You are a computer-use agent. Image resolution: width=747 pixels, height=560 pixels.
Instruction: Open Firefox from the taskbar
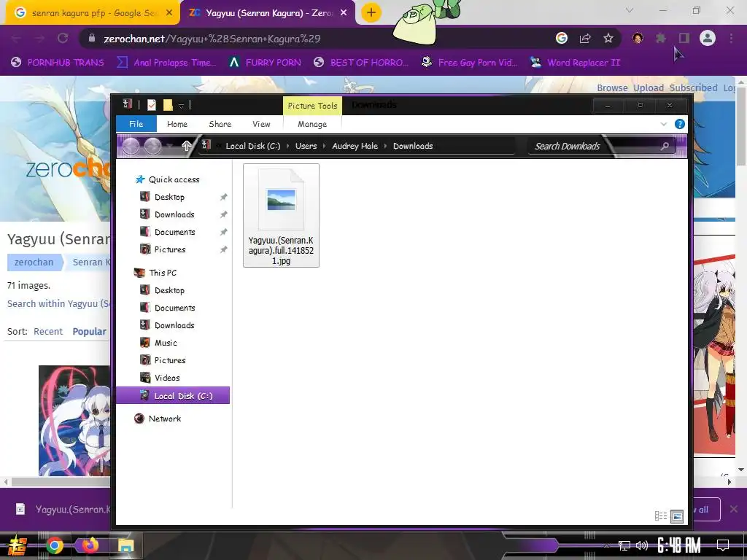[90, 545]
